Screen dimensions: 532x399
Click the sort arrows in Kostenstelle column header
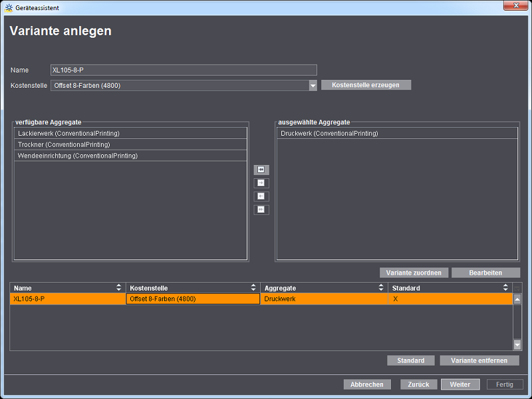pos(253,288)
